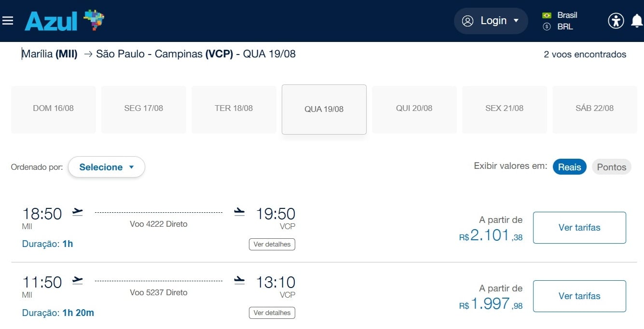Click the user avatar icon in Login
Screen dimensions: 644x329
click(467, 21)
